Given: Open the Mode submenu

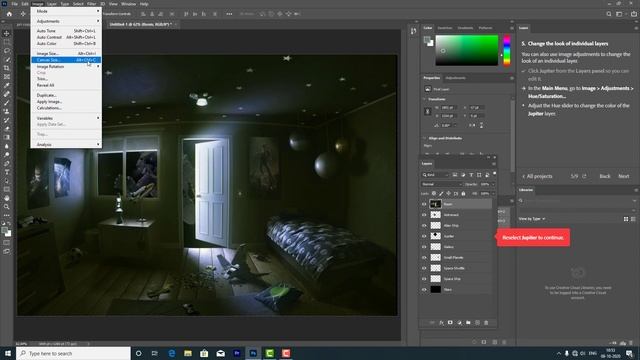Looking at the screenshot, I should tap(66, 11).
